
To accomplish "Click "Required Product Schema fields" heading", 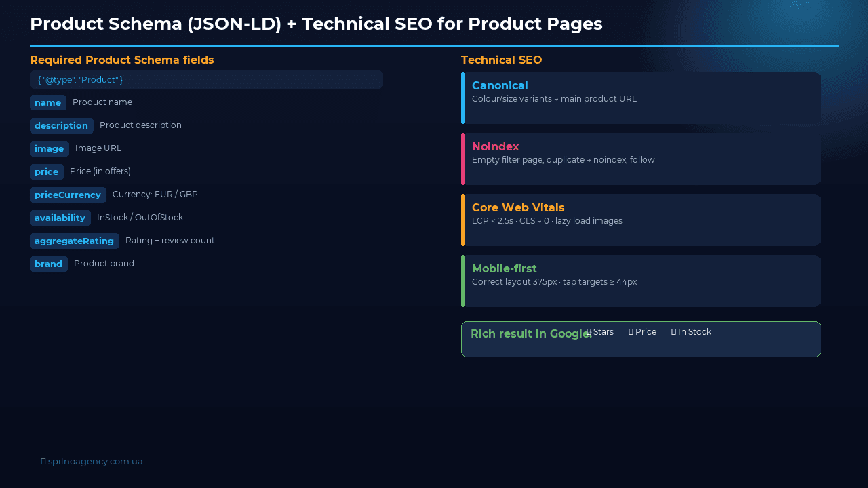I will coord(122,60).
